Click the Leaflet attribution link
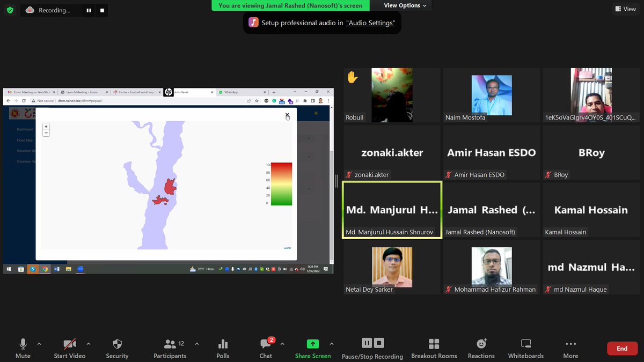This screenshot has height=362, width=644. 287,248
